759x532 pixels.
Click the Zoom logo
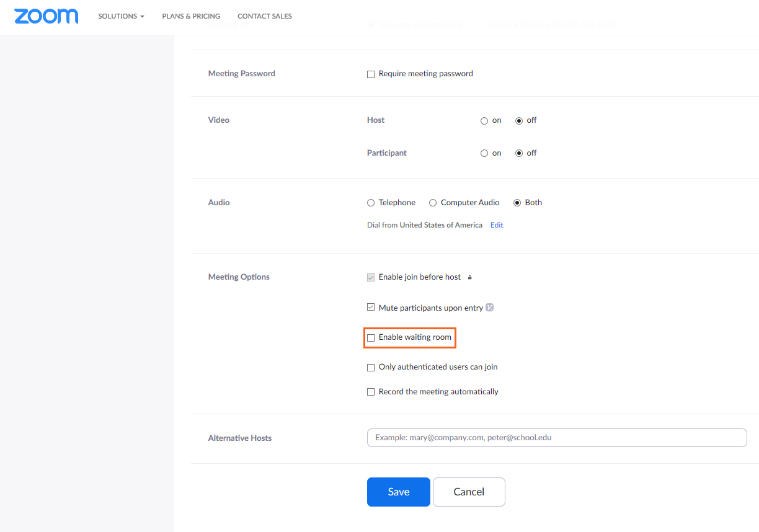(46, 16)
